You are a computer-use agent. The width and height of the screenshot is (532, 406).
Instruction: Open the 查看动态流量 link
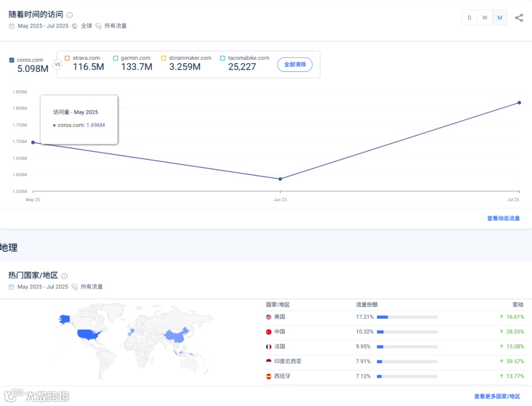[503, 218]
